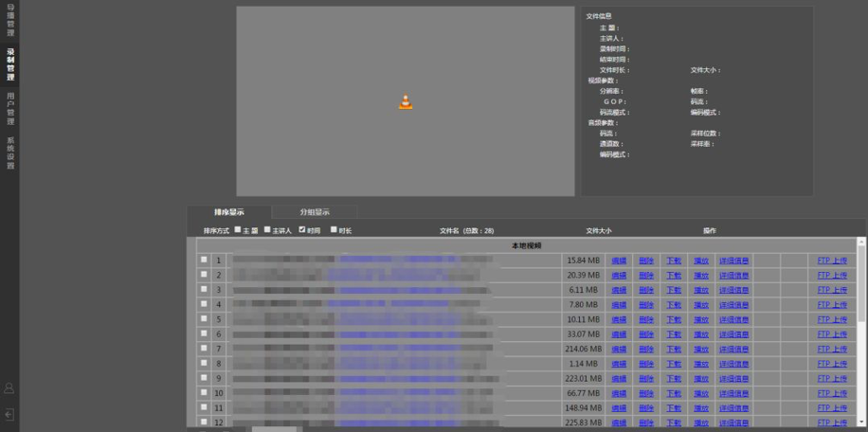Play the 33.07 MB video via 播放

click(x=701, y=334)
